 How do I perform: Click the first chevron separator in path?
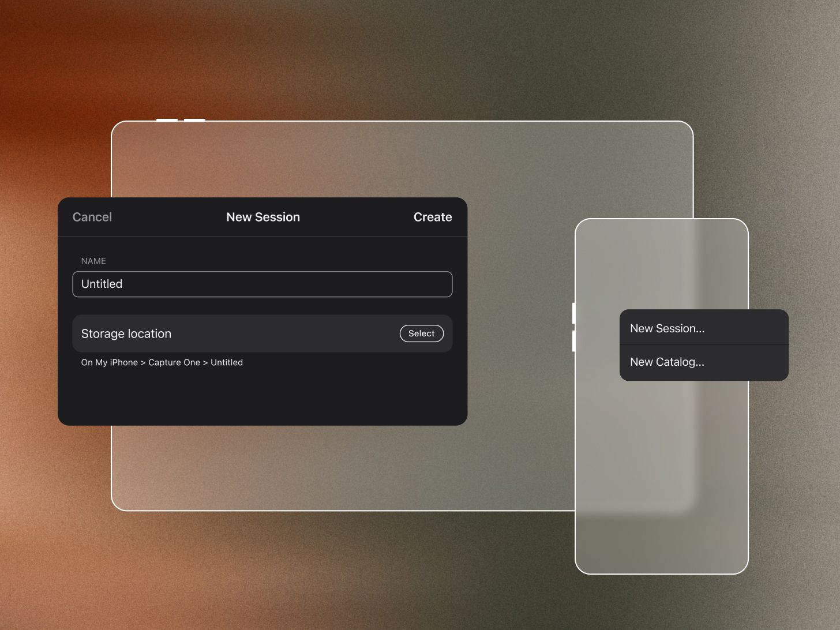[x=143, y=363]
